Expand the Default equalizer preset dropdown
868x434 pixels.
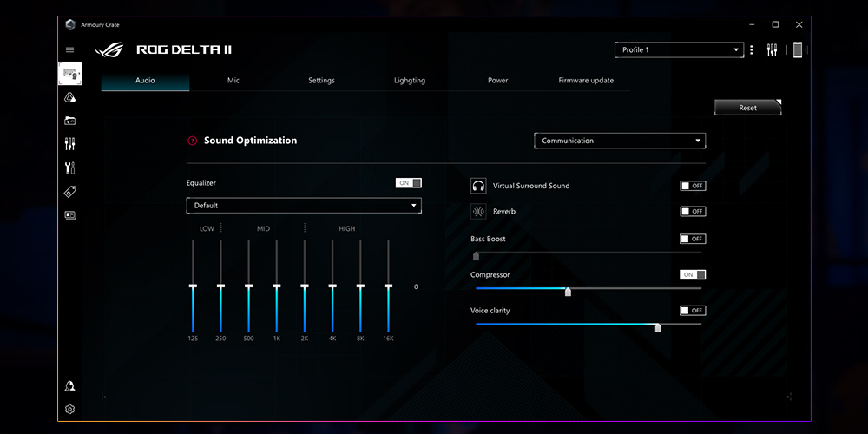[x=304, y=206]
